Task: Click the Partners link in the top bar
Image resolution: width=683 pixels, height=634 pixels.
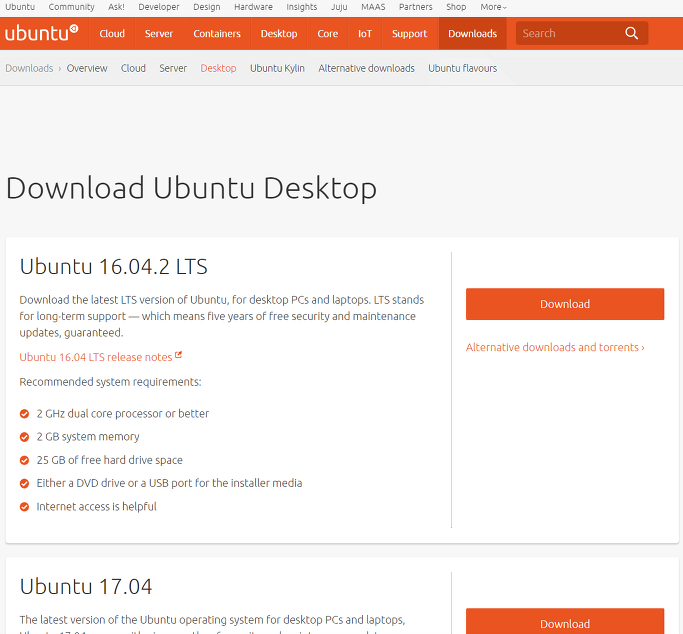Action: click(416, 7)
